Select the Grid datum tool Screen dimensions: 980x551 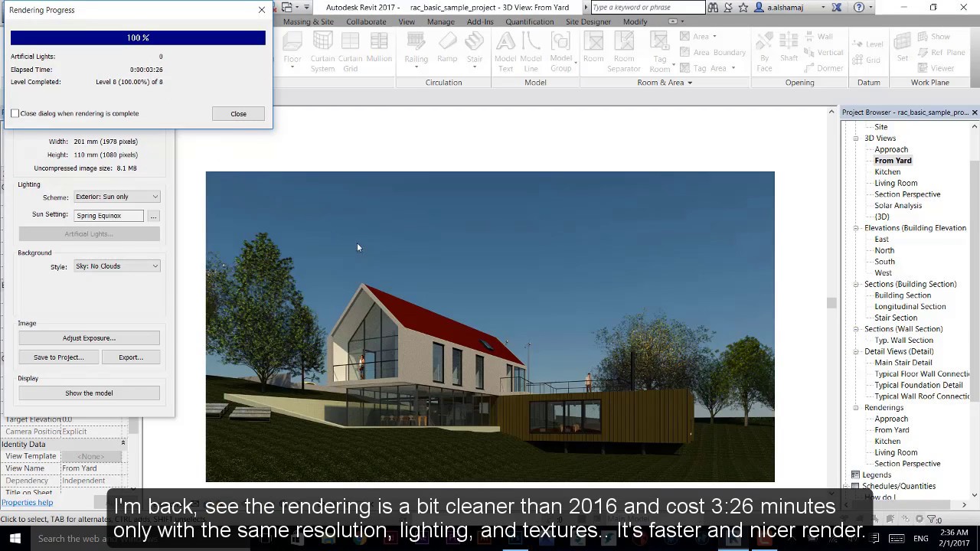pos(866,60)
